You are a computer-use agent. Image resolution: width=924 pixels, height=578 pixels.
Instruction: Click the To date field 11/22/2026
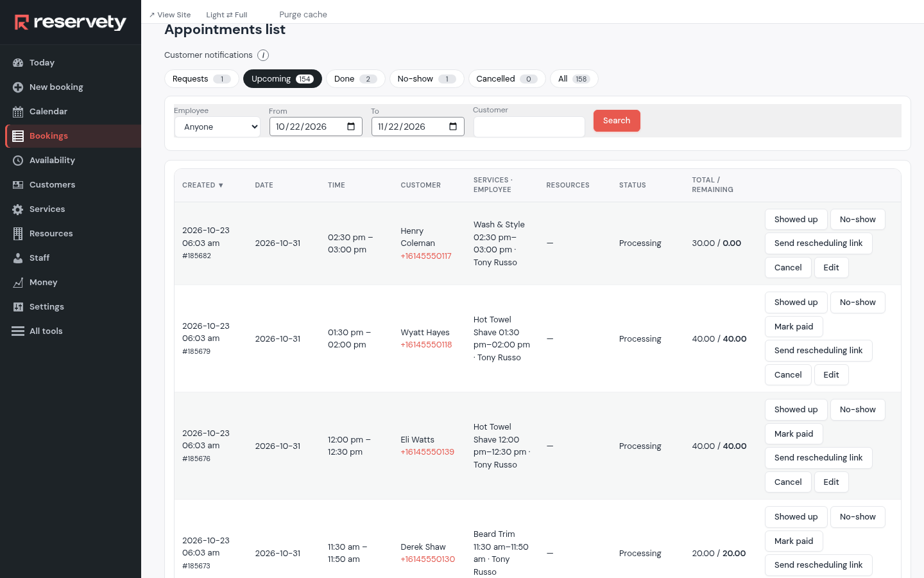tap(418, 127)
